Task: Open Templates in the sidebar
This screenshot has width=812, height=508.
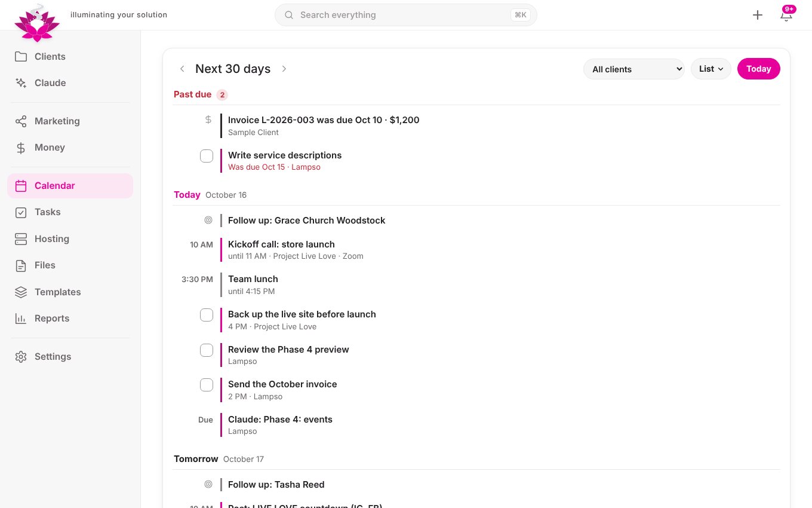Action: click(x=70, y=292)
